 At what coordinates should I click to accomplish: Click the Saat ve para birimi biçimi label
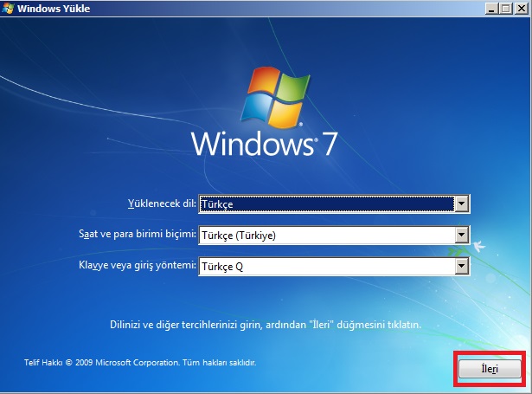click(138, 234)
